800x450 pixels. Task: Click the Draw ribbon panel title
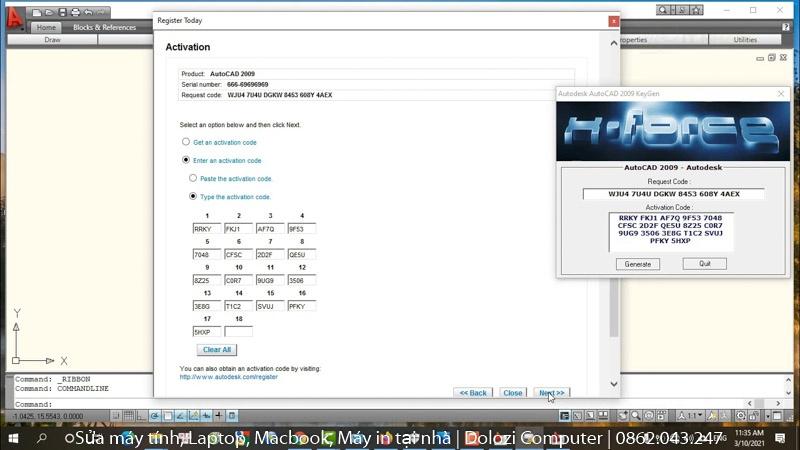click(52, 40)
